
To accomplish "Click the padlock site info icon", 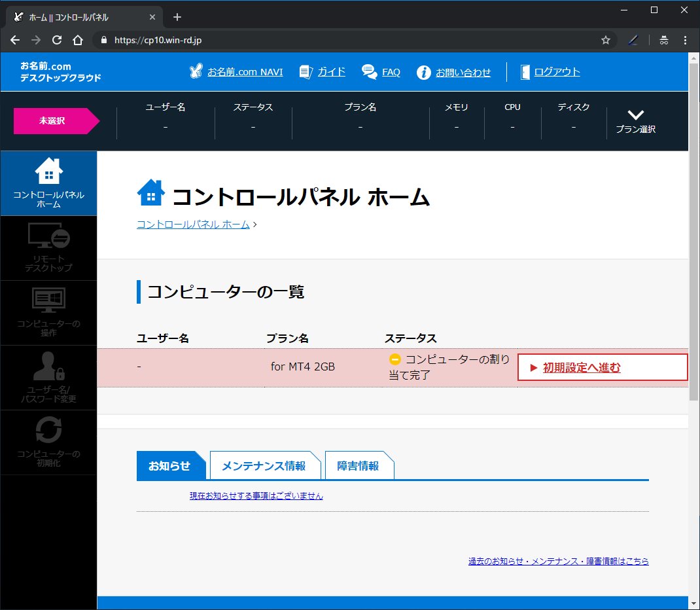I will (x=104, y=40).
